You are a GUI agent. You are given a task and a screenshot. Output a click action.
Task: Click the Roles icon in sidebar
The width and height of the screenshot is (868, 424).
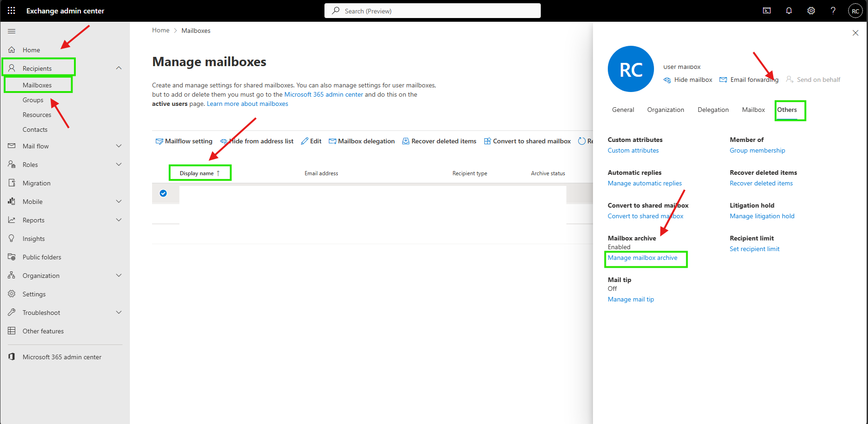12,165
